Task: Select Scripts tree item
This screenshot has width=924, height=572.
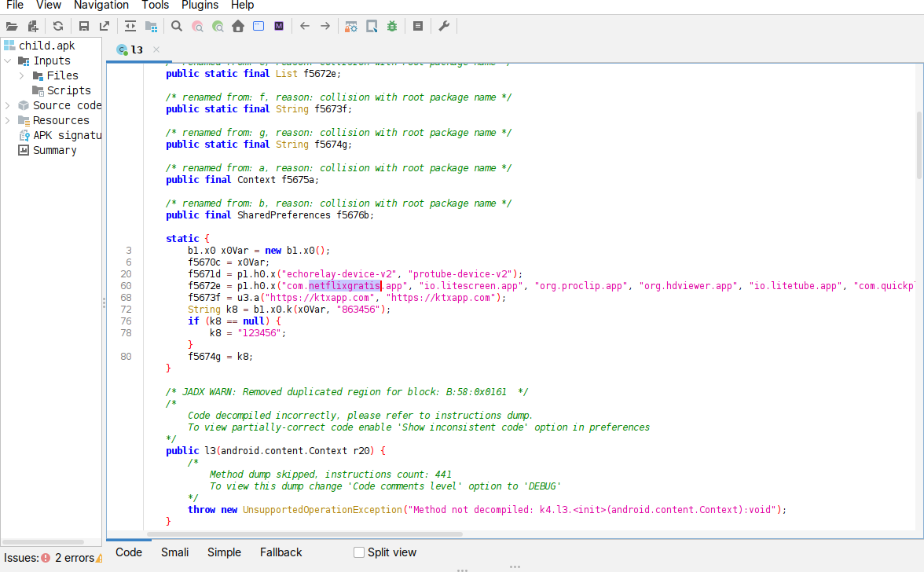Action: [x=68, y=90]
